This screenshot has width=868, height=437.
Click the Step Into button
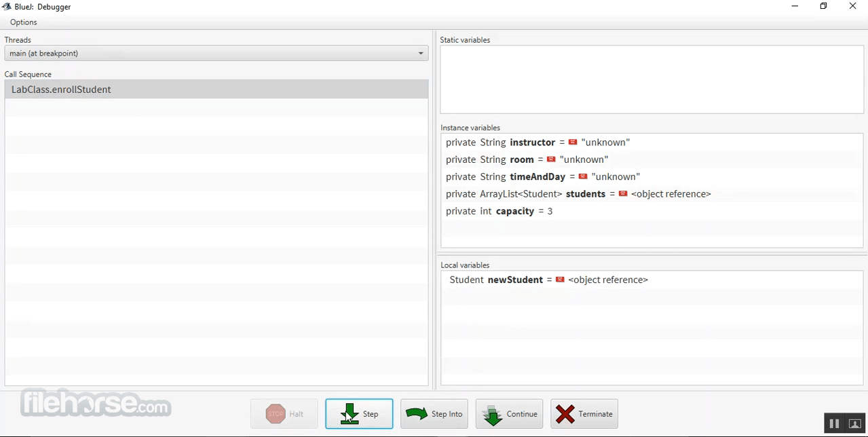pyautogui.click(x=434, y=414)
